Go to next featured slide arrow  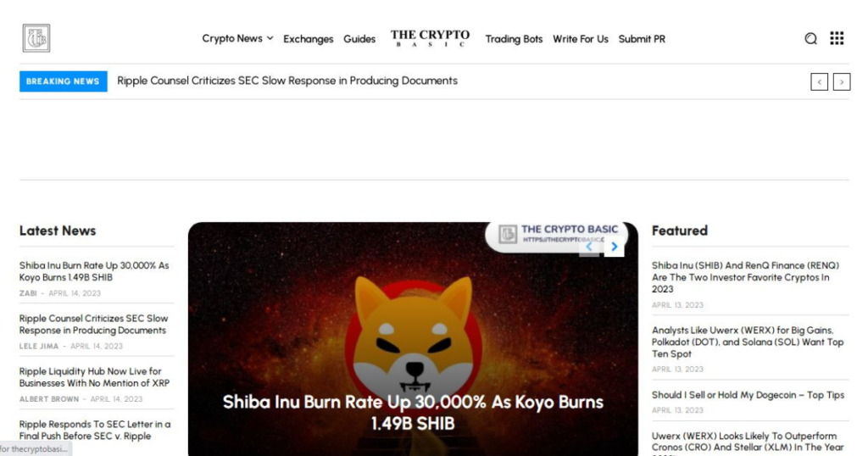click(614, 247)
